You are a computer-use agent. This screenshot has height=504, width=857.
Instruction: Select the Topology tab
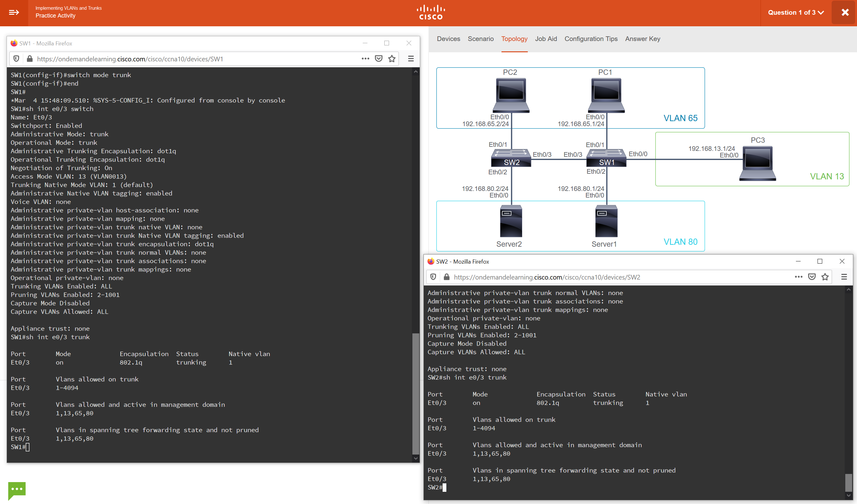click(514, 39)
